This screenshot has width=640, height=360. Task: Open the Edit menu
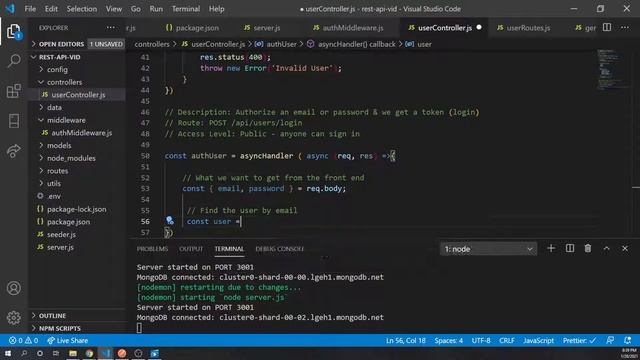pyautogui.click(x=51, y=9)
